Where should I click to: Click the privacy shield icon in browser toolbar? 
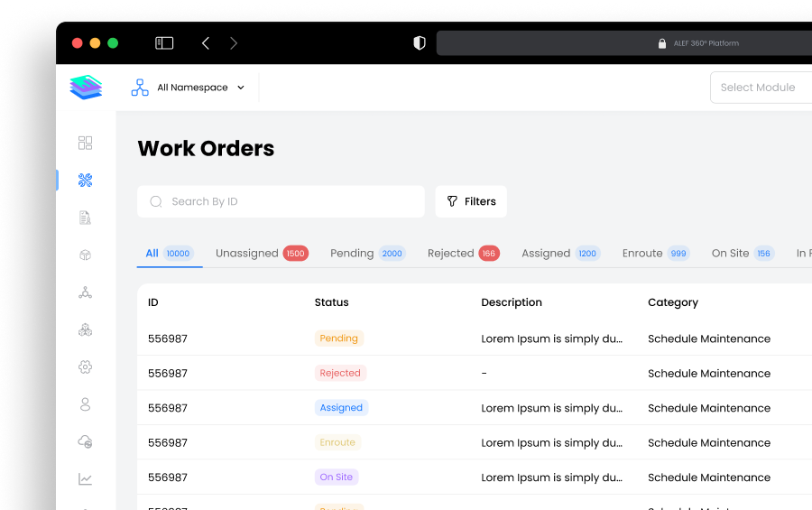[x=419, y=43]
